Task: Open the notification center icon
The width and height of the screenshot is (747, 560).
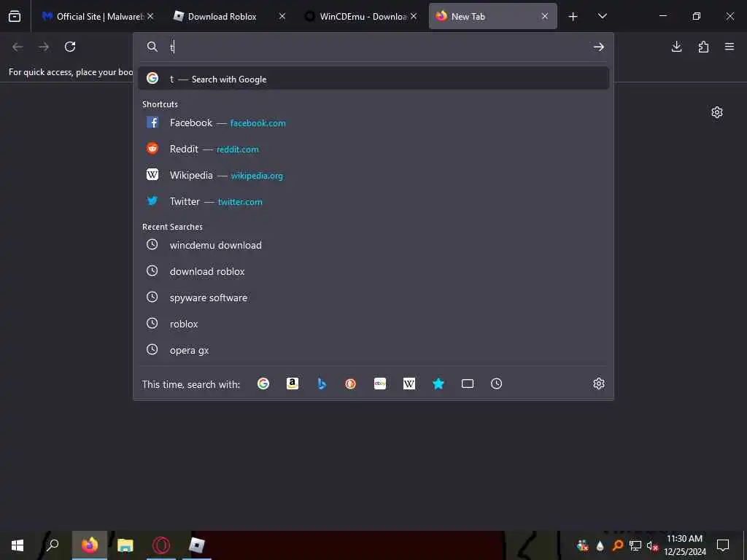Action: pyautogui.click(x=723, y=545)
